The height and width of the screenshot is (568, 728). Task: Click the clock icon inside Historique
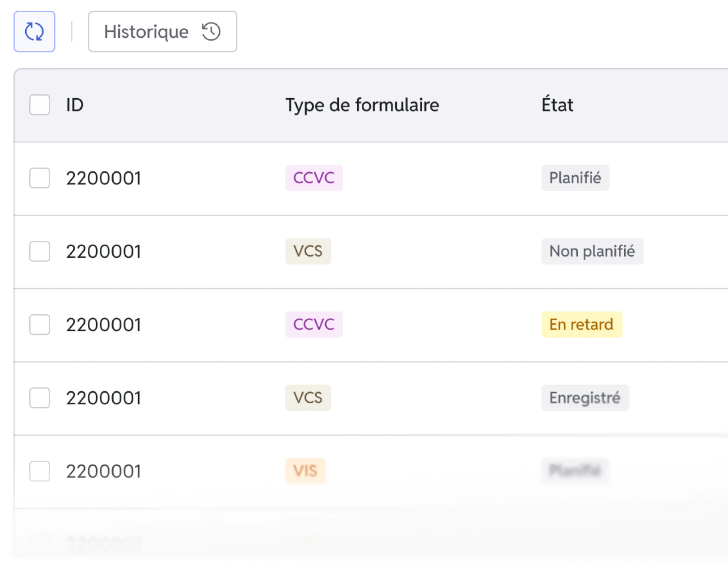pos(211,32)
